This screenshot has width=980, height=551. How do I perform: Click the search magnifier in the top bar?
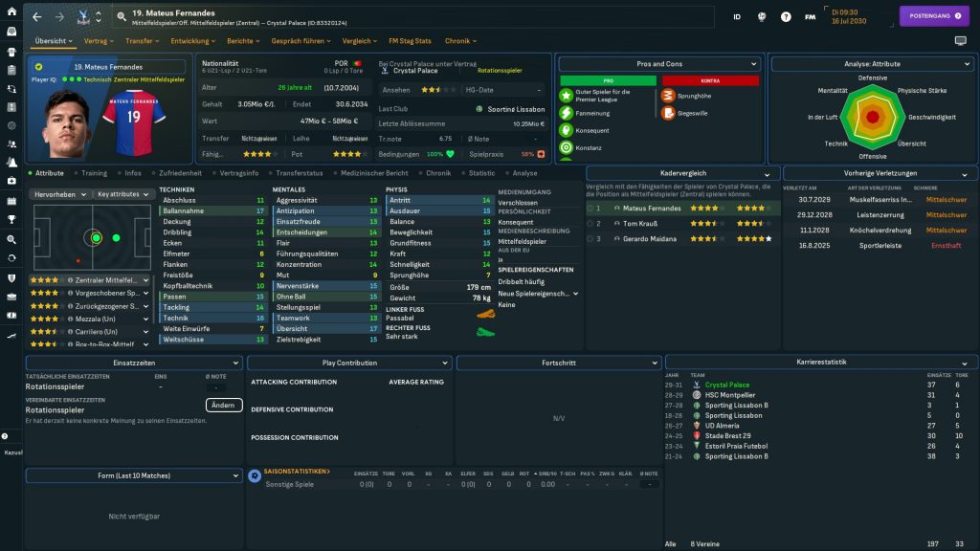coord(122,17)
